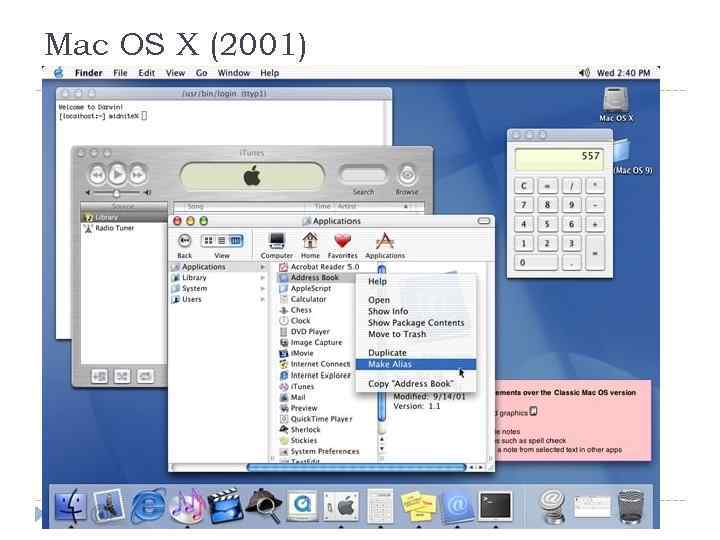Click the tall calculator equals key
Image resolution: width=720 pixels, height=540 pixels.
(595, 253)
